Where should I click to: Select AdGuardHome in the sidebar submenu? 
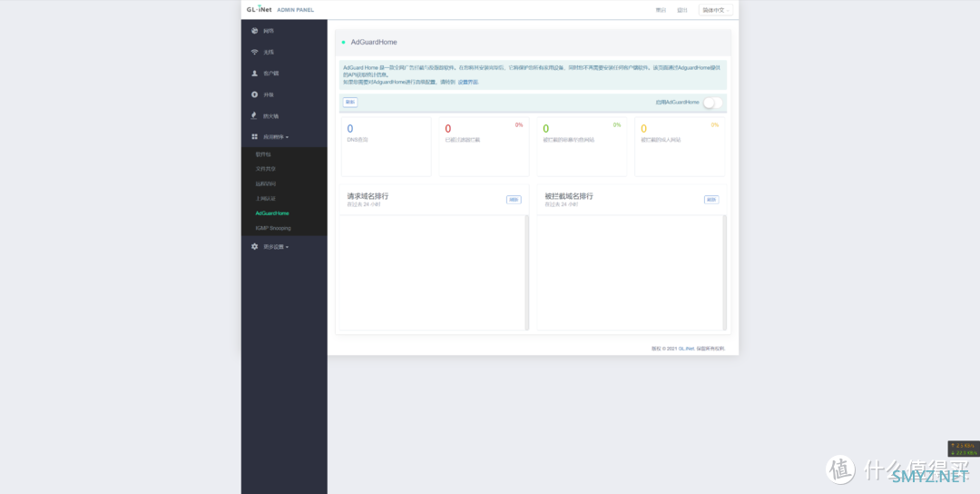(x=272, y=213)
